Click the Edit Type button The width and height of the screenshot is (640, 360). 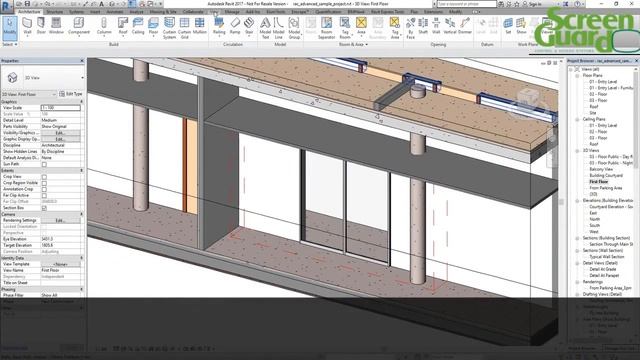pyautogui.click(x=71, y=94)
